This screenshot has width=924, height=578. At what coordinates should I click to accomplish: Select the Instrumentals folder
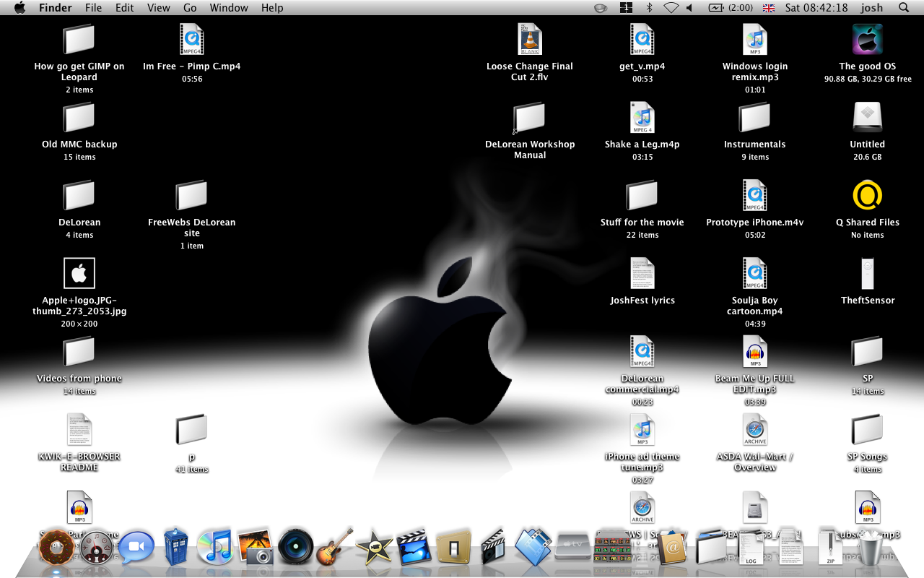pos(755,117)
